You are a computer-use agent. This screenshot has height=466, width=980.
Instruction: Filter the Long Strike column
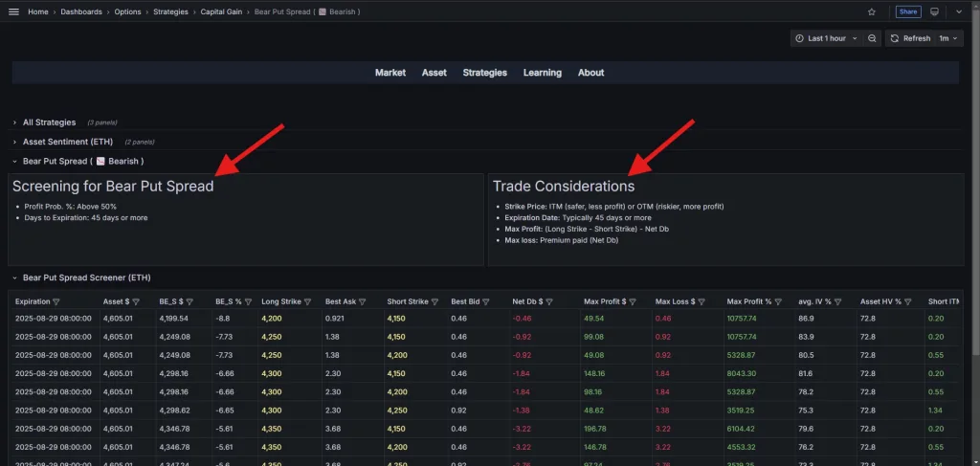311,301
